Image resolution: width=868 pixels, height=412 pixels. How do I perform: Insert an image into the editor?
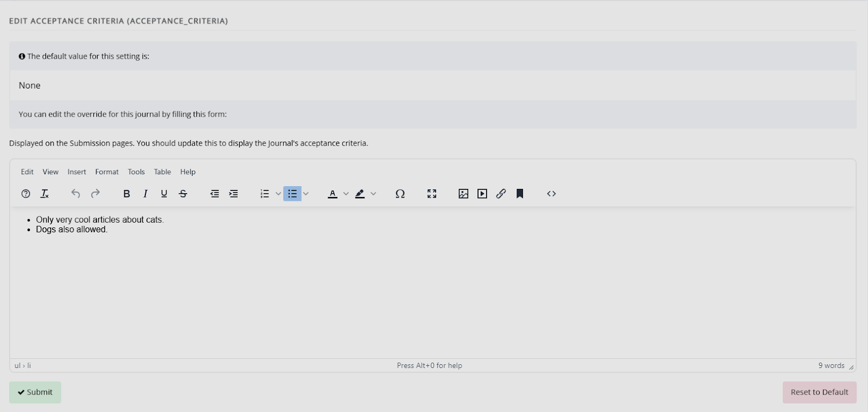(463, 194)
